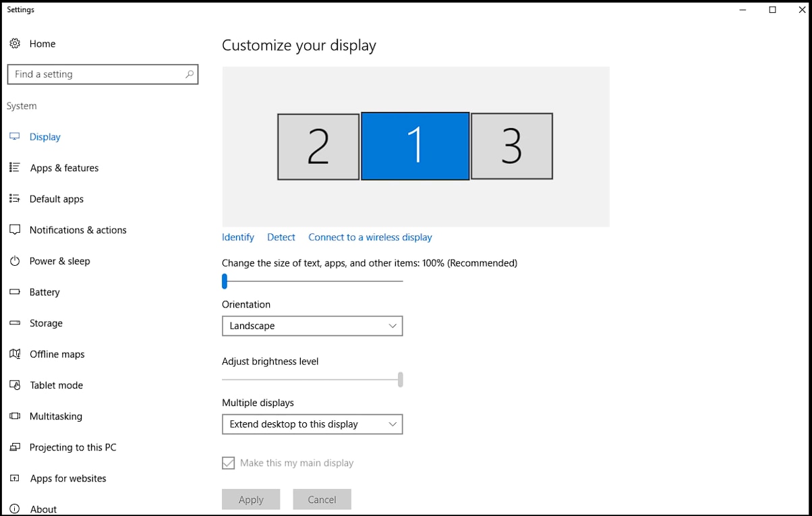The height and width of the screenshot is (516, 812).
Task: Go back to Settings Home
Action: [x=42, y=43]
